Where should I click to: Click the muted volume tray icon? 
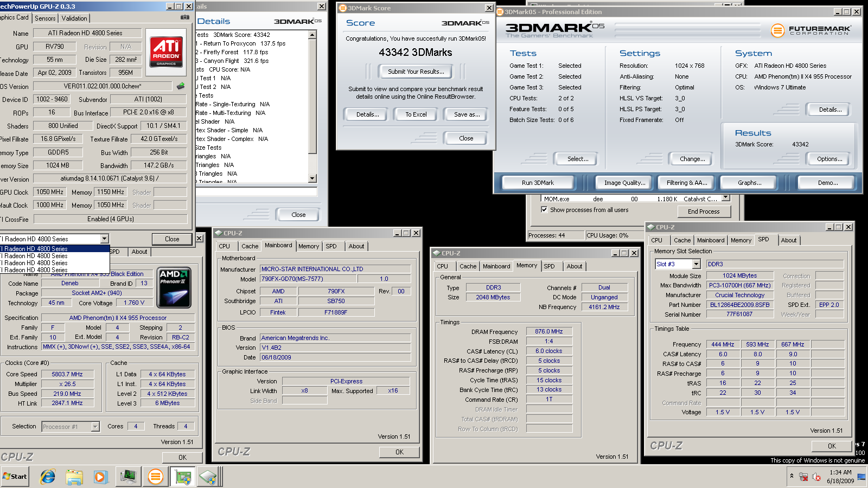click(x=816, y=477)
